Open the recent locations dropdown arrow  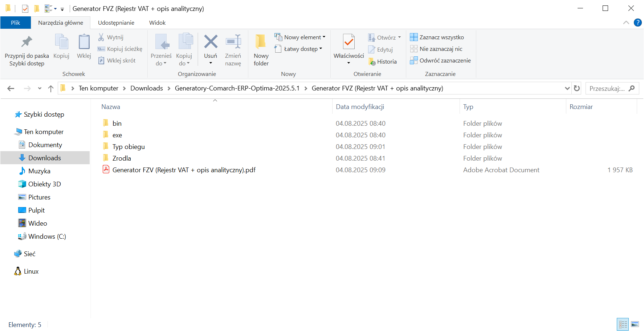pos(40,88)
